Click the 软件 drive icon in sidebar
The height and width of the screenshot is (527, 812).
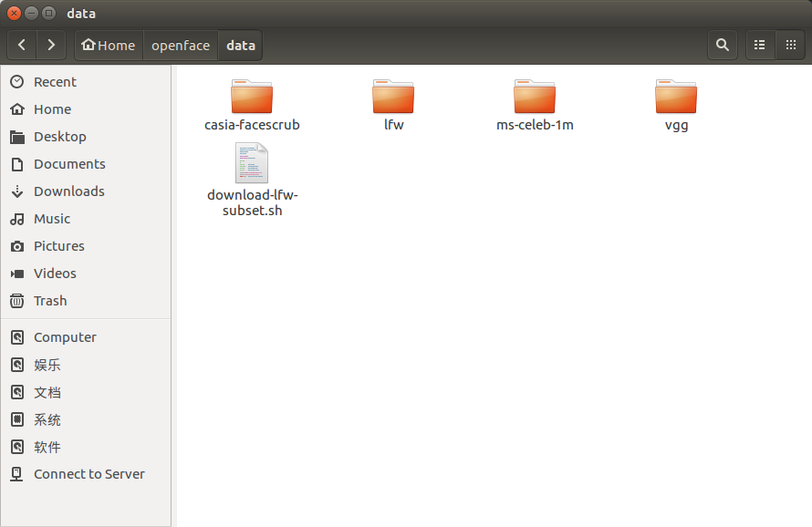17,447
